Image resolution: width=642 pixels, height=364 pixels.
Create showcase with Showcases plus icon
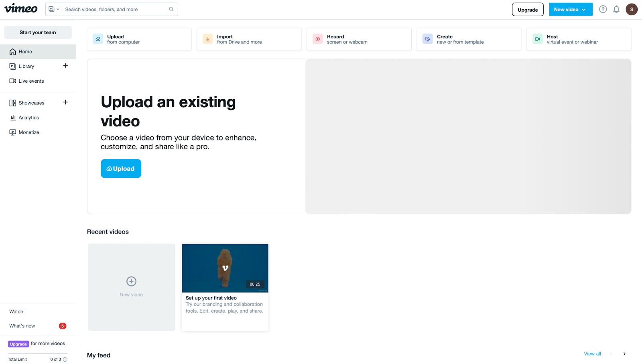point(65,102)
